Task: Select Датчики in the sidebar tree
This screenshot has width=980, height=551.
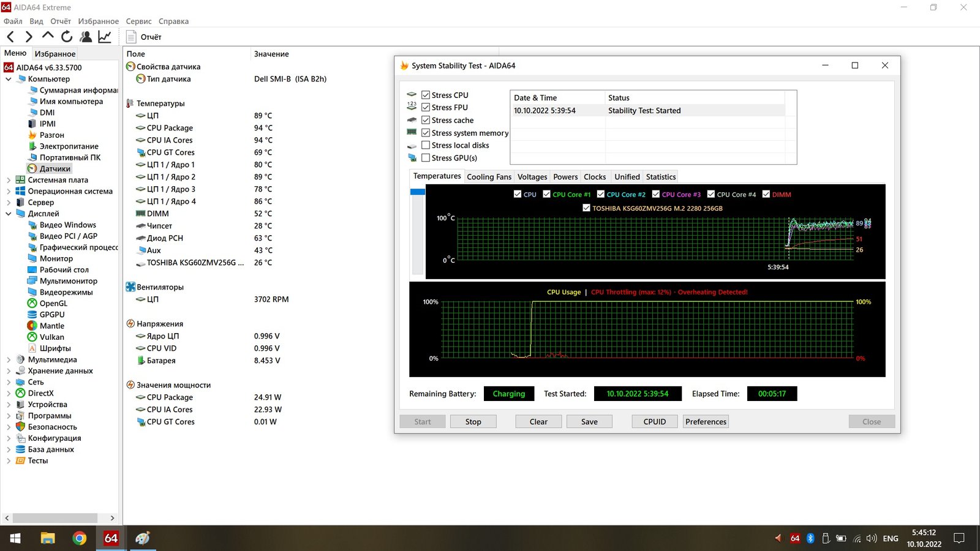Action: pyautogui.click(x=55, y=168)
